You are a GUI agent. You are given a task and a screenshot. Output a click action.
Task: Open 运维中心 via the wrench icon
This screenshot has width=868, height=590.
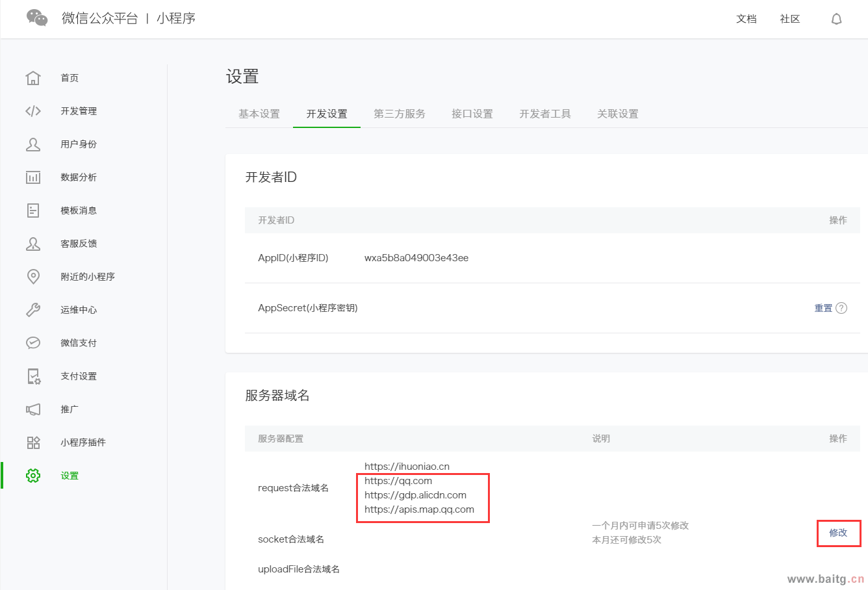click(33, 309)
